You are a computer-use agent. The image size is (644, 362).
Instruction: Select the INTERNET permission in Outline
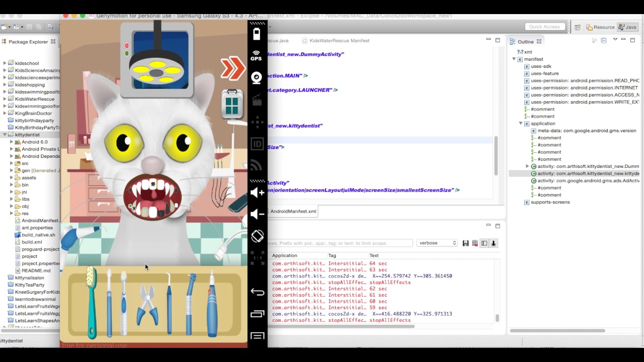point(581,87)
